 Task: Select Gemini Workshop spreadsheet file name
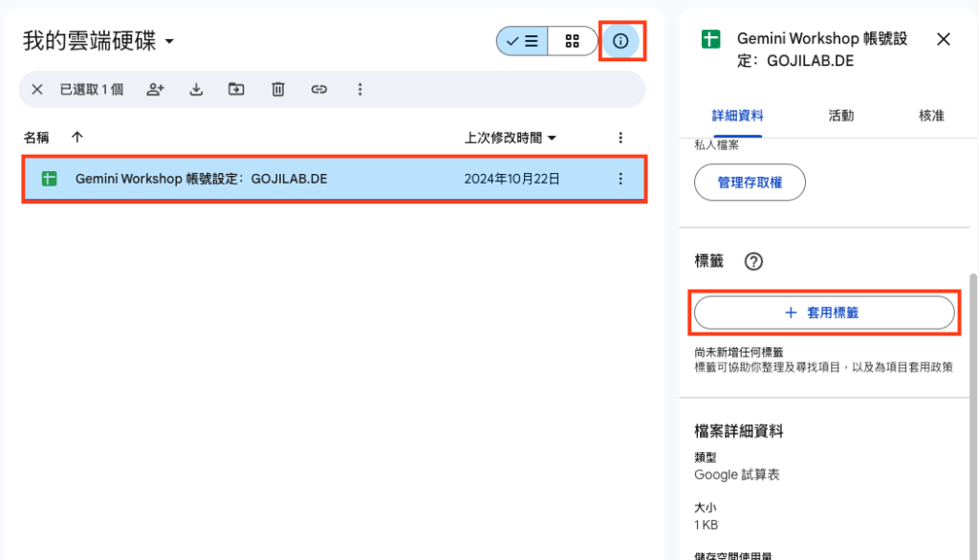point(201,179)
